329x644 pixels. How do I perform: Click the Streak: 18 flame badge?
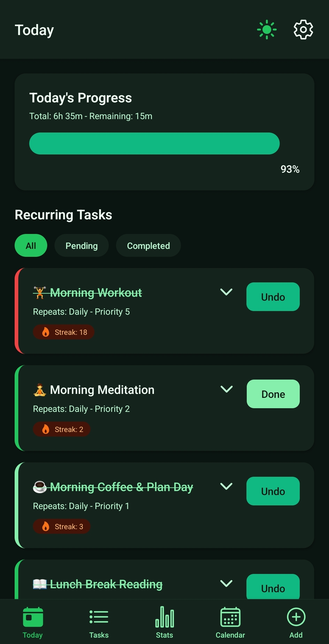coord(64,332)
